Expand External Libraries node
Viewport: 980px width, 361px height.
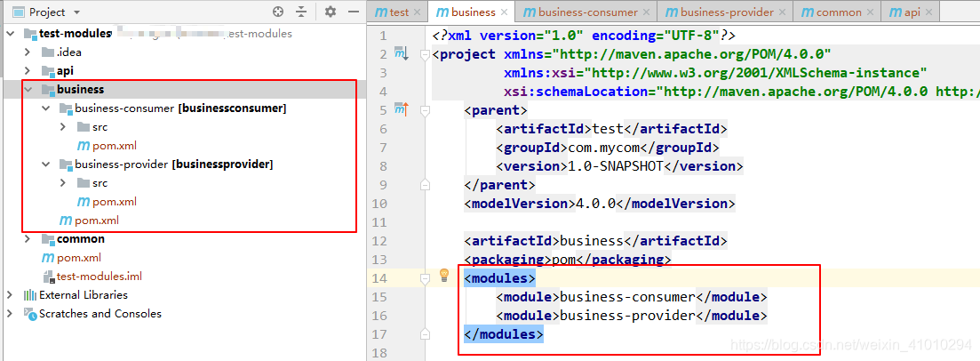[x=11, y=294]
